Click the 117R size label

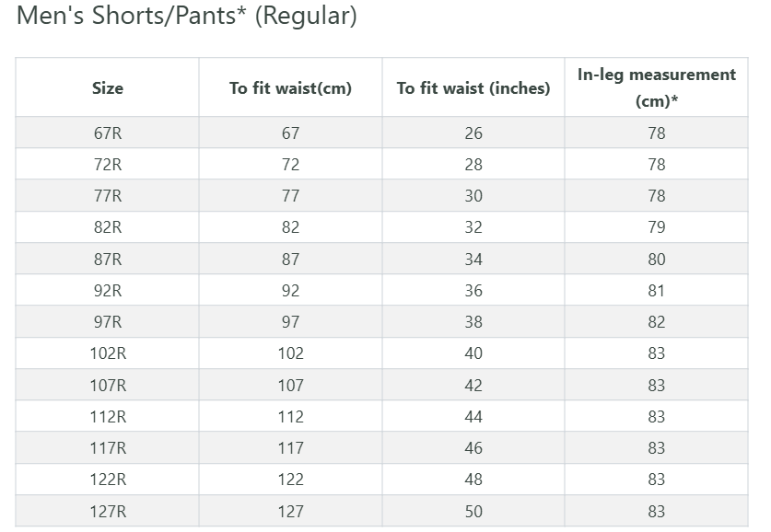tap(107, 448)
